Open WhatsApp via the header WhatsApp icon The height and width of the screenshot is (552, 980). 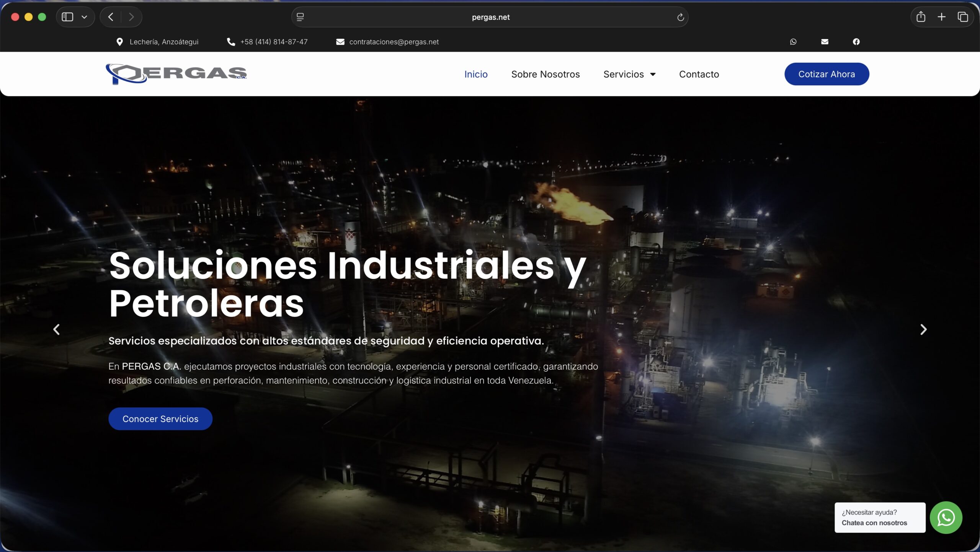click(x=793, y=42)
